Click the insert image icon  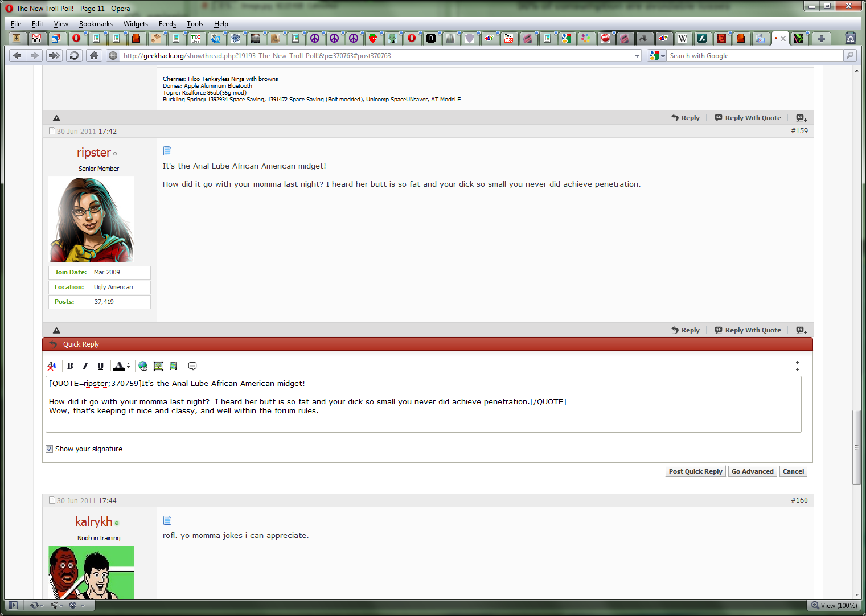(x=158, y=366)
